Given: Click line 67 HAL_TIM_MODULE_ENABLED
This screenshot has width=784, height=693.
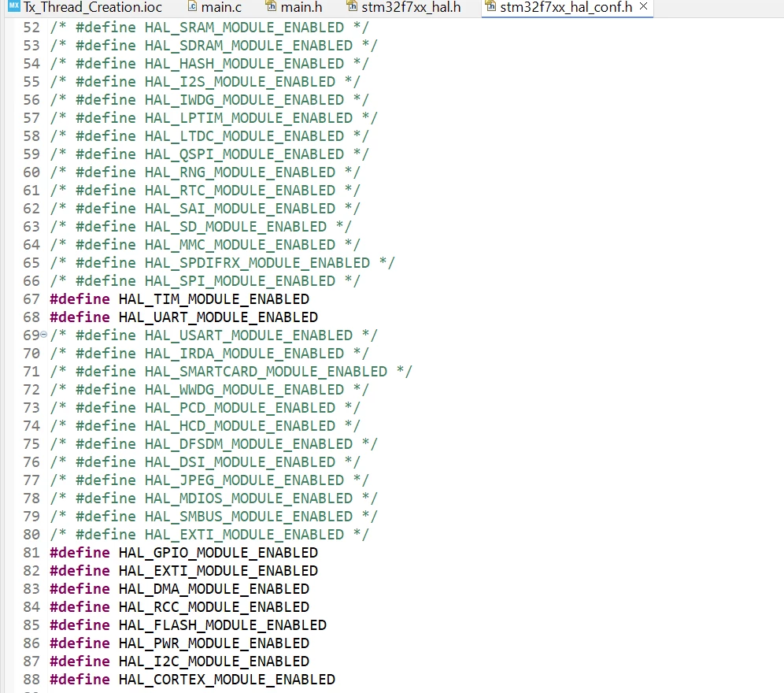Looking at the screenshot, I should (179, 299).
